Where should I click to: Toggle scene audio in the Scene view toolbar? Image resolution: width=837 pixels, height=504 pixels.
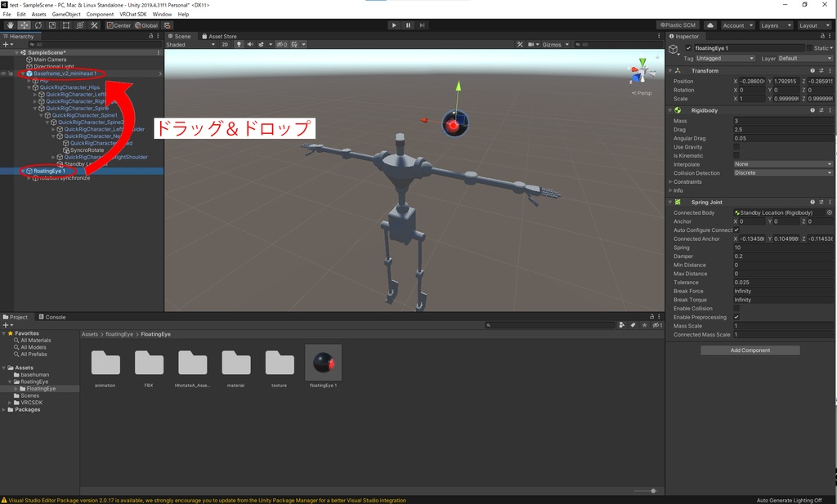tap(251, 44)
